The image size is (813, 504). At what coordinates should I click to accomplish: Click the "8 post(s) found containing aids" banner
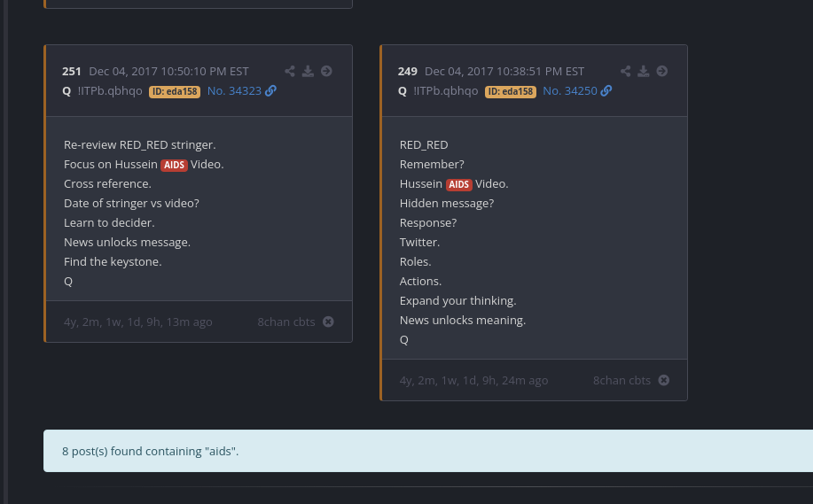coord(428,451)
